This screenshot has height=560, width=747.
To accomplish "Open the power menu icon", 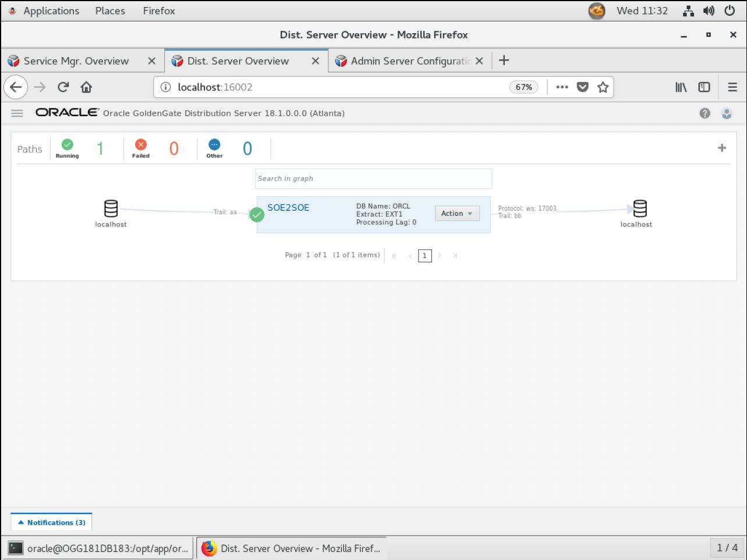I will [x=730, y=10].
